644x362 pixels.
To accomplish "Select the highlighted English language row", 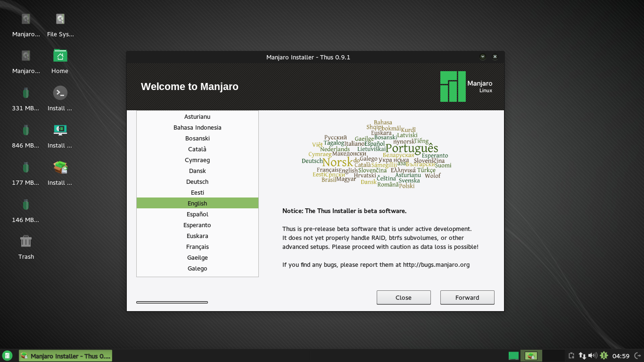I will pyautogui.click(x=198, y=203).
